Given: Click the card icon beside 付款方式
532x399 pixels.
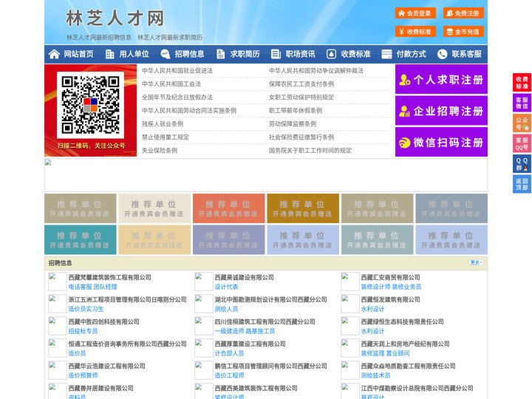Looking at the screenshot, I should 386,54.
